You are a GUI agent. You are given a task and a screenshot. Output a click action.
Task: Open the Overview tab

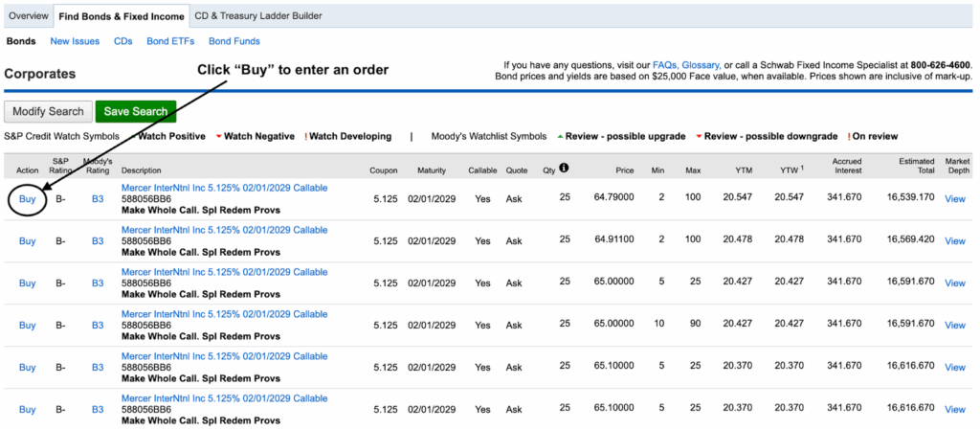point(28,16)
